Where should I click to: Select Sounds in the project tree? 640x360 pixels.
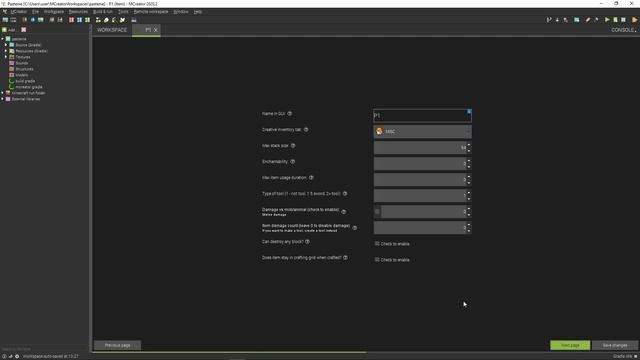coord(22,63)
